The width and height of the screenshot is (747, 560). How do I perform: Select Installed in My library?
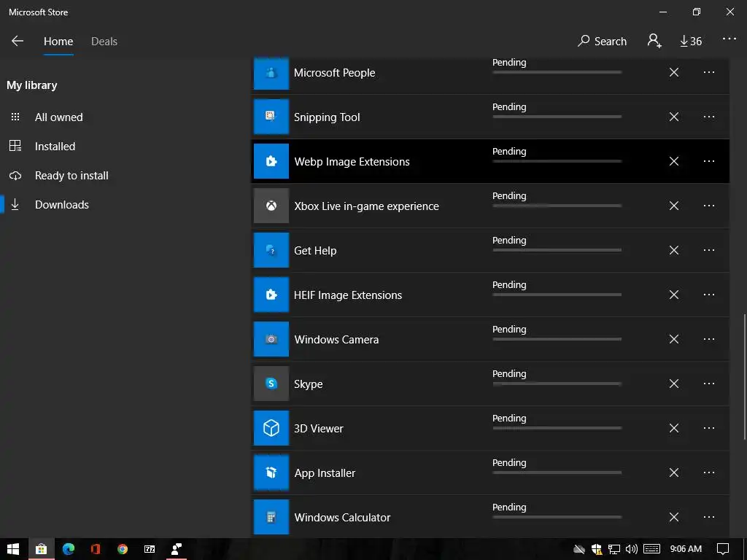coord(55,146)
